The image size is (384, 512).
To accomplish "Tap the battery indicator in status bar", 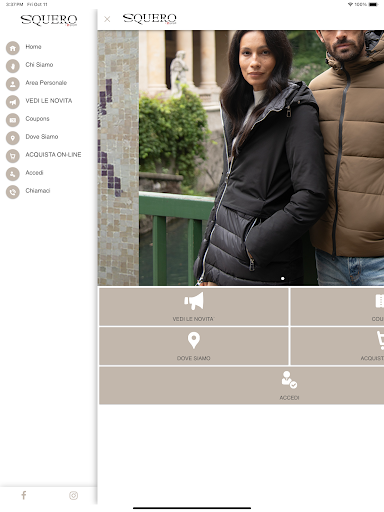I will pos(373,4).
